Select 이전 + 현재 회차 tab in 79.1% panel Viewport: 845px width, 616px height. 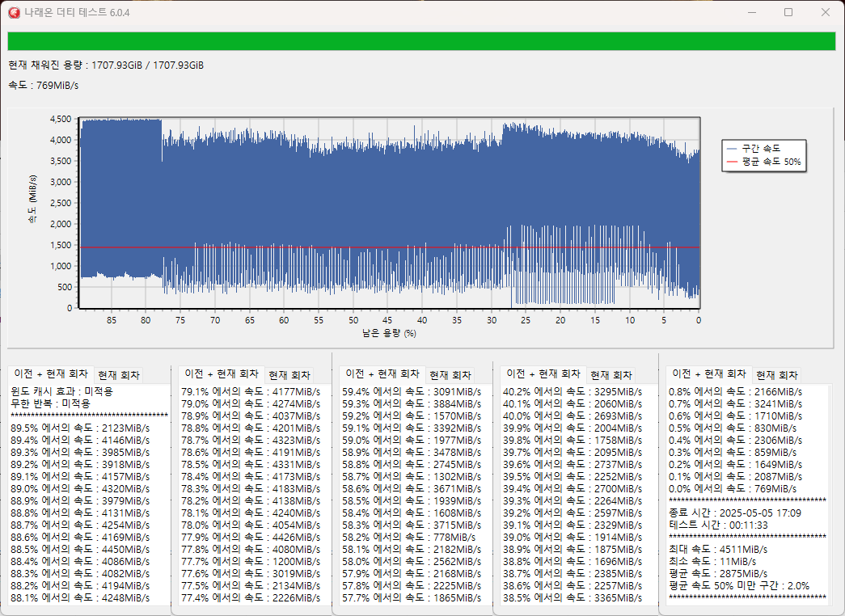[222, 374]
